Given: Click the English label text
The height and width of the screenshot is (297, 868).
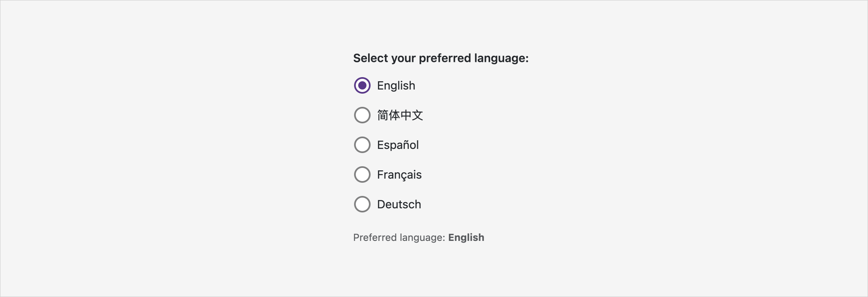Looking at the screenshot, I should 396,85.
